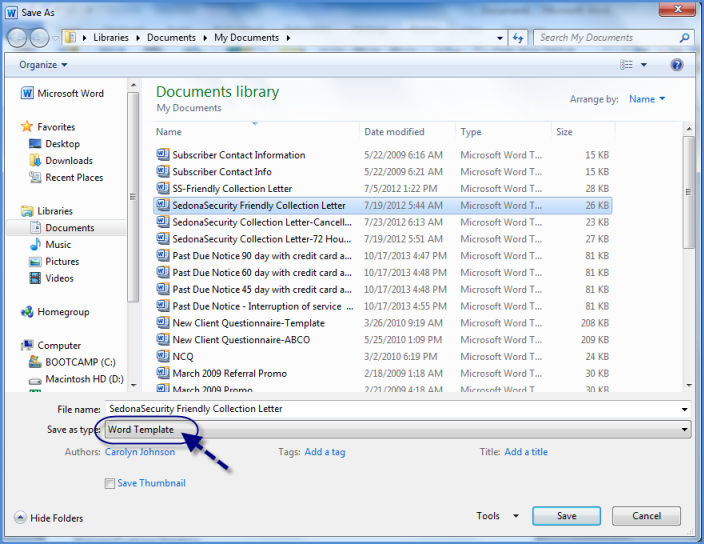Select Homegroup in the navigation pane
704x544 pixels.
pos(55,312)
